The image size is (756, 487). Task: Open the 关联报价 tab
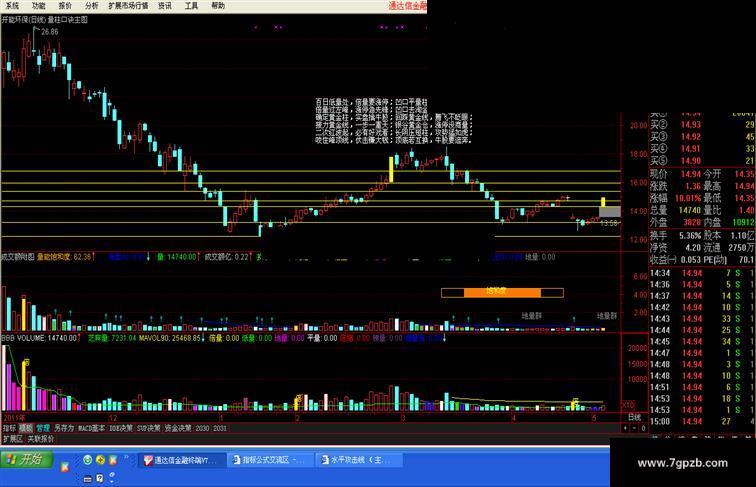tap(41, 439)
